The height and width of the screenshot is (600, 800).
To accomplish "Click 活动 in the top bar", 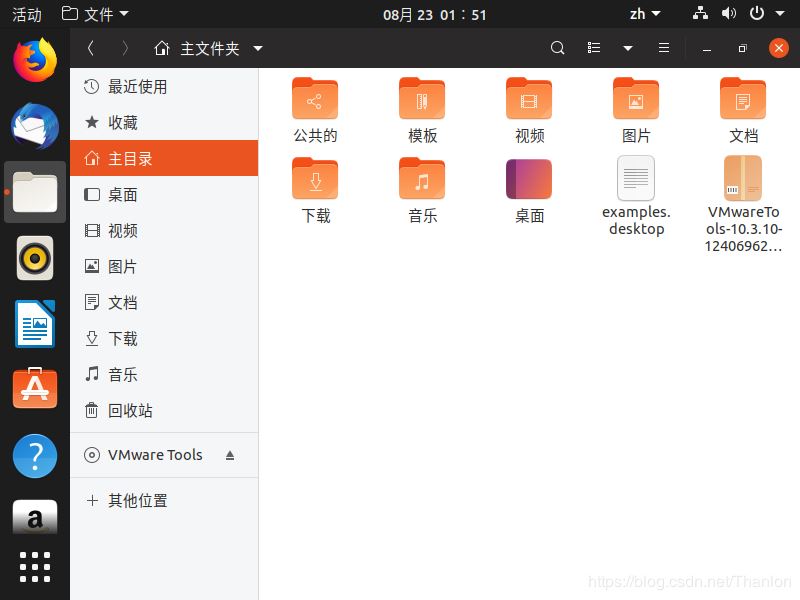I will (27, 14).
